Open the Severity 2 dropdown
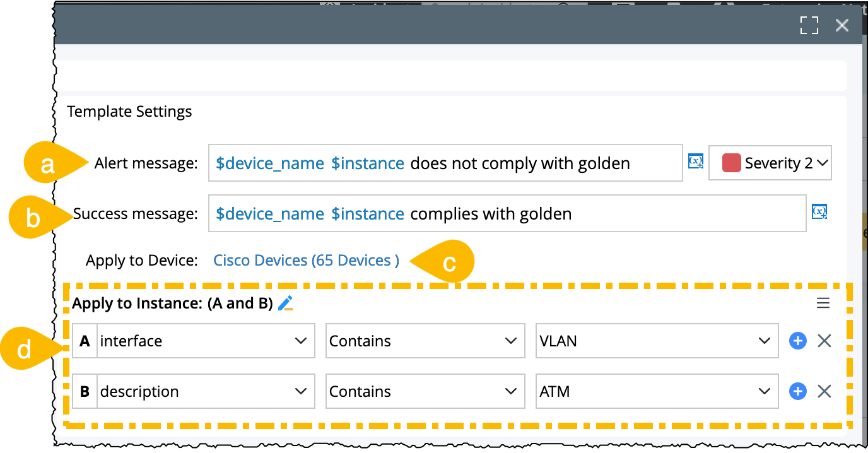 pyautogui.click(x=770, y=163)
